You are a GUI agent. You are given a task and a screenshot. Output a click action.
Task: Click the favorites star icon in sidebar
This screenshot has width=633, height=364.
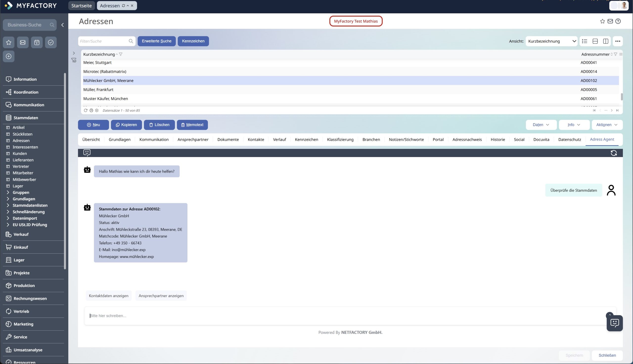click(8, 42)
